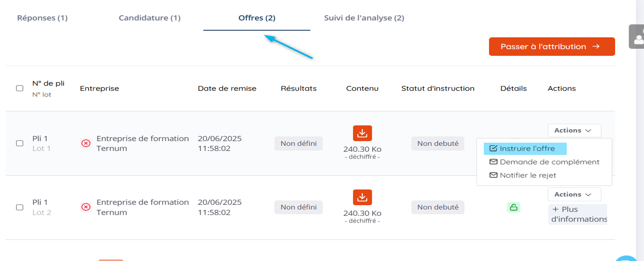Check the Pli 1 Lot 1 row checkbox

coord(20,143)
